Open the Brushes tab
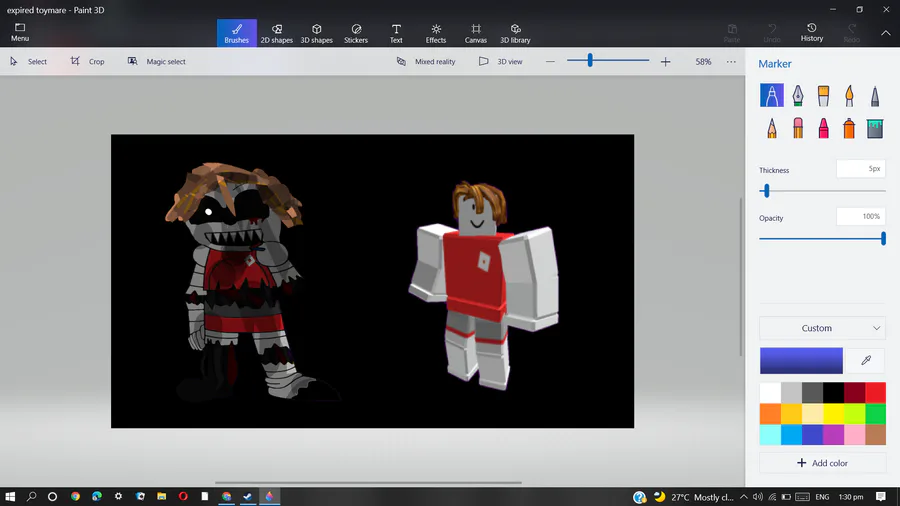The width and height of the screenshot is (900, 506). click(x=236, y=33)
